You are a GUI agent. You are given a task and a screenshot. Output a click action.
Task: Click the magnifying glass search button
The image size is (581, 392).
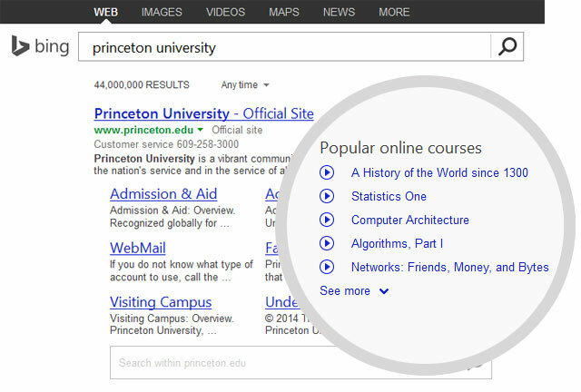(507, 46)
